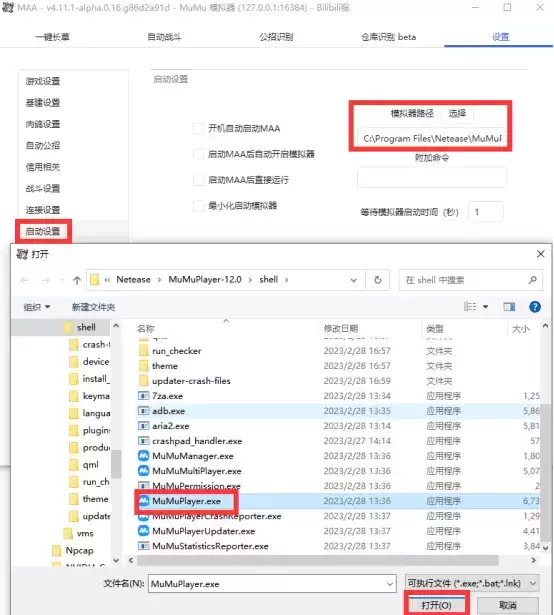The image size is (554, 615).
Task: Go forward in the file dialog
Action: (x=46, y=280)
